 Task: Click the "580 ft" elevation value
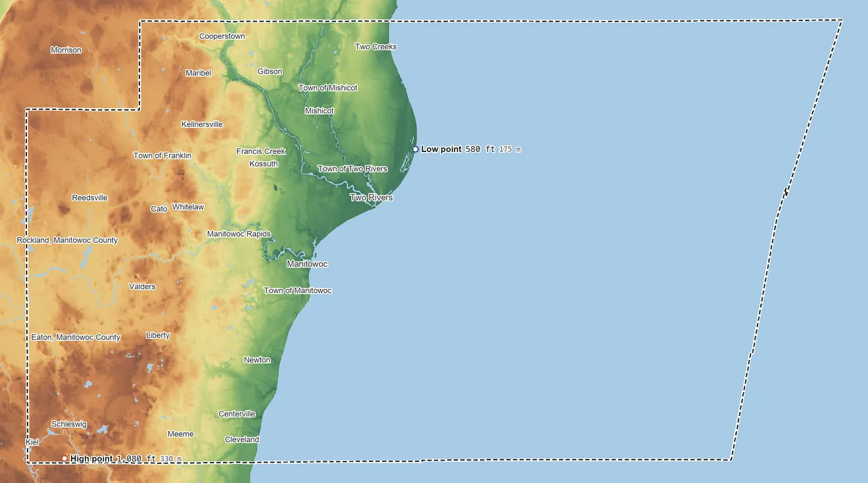[480, 149]
